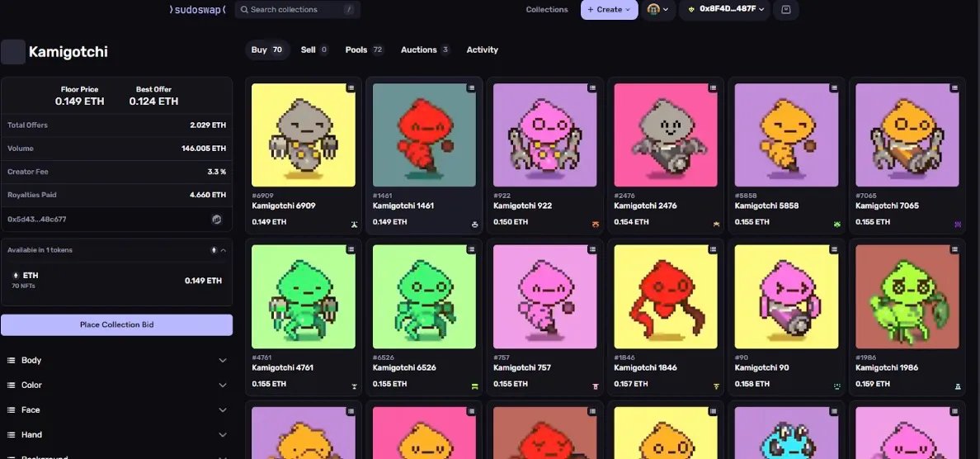Expand the Color trait filter
980x459 pixels.
[117, 386]
